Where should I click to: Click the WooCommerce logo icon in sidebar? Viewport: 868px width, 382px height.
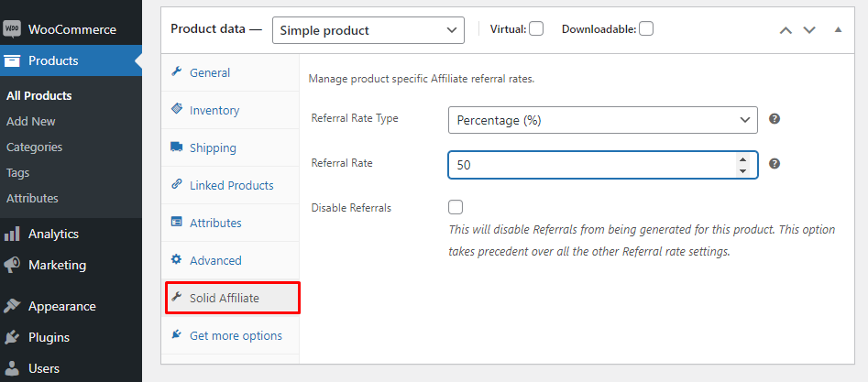tap(12, 28)
